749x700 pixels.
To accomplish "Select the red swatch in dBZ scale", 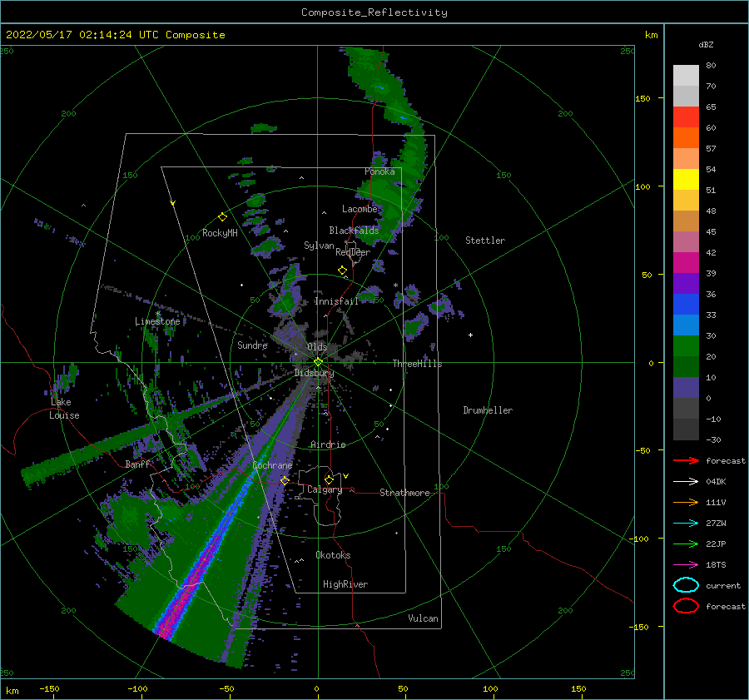I will (x=686, y=117).
